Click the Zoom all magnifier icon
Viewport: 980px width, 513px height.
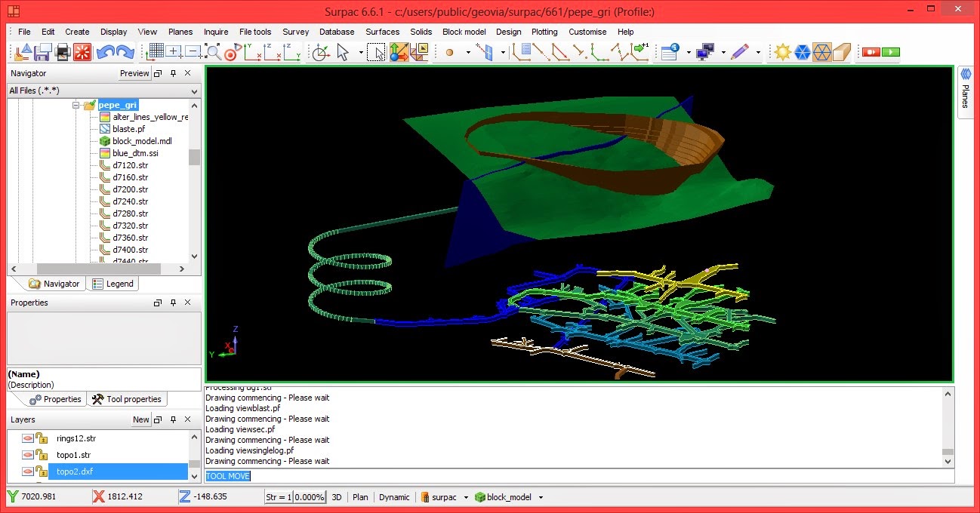(214, 52)
